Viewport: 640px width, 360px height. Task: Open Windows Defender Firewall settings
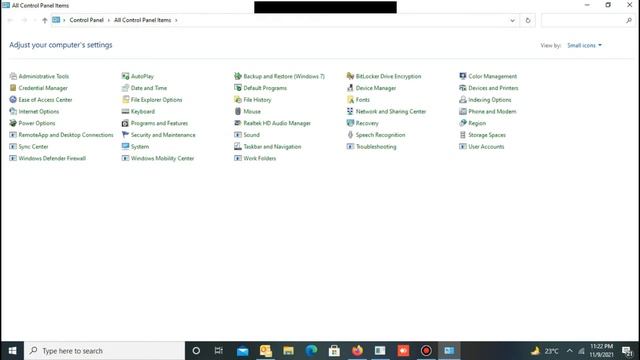pos(52,158)
